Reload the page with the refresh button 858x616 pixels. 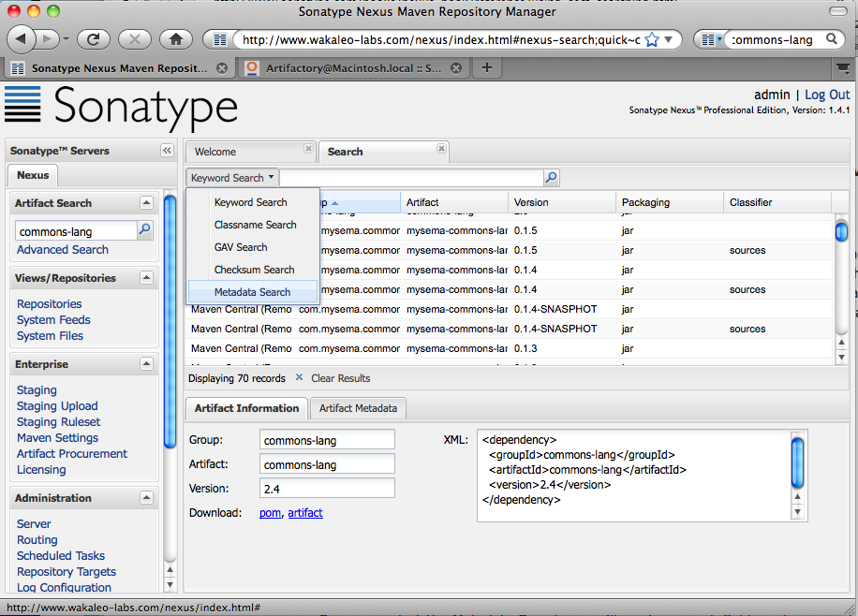[x=94, y=38]
